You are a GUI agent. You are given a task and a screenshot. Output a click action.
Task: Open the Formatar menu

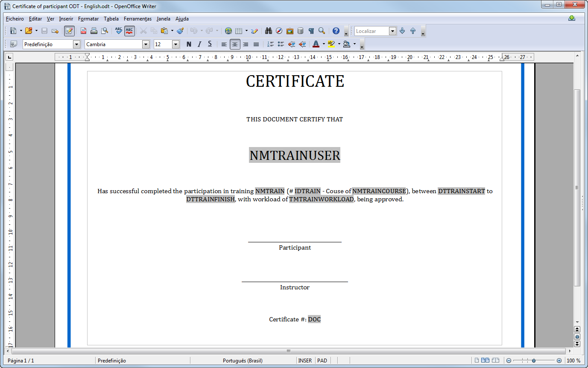(88, 19)
